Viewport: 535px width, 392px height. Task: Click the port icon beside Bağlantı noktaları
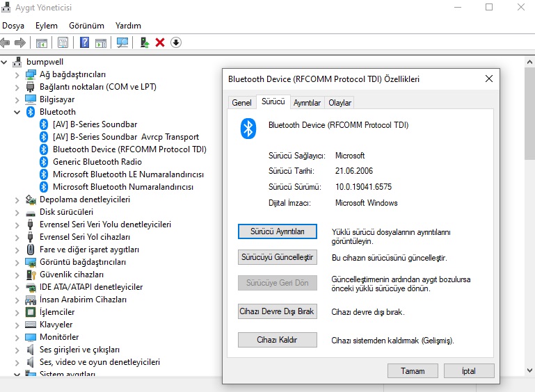[31, 87]
